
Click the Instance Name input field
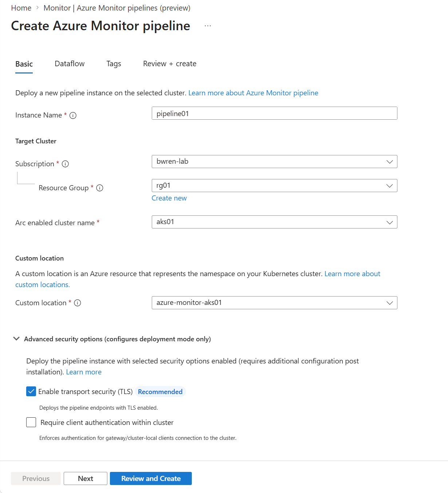coord(274,113)
